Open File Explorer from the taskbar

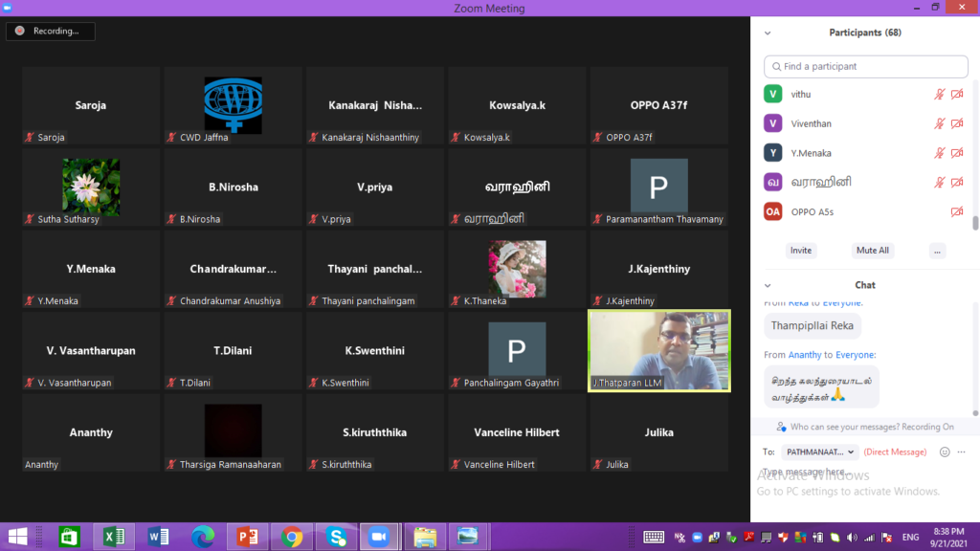click(425, 537)
